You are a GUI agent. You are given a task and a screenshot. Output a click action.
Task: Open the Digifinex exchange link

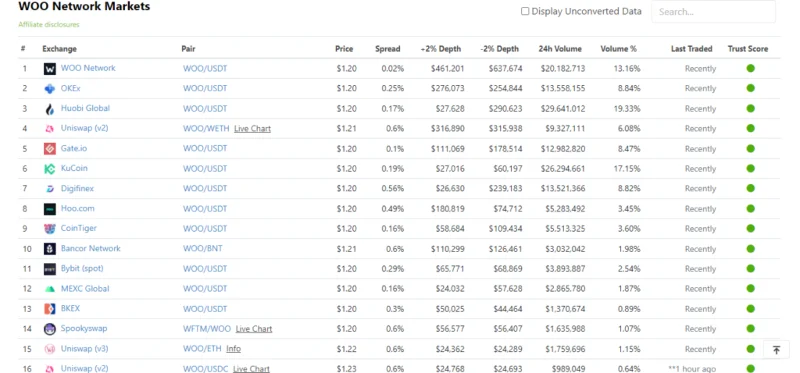(77, 188)
